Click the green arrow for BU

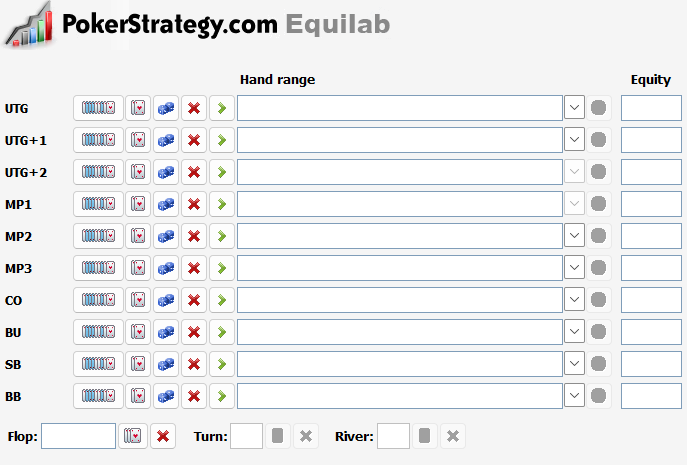221,332
